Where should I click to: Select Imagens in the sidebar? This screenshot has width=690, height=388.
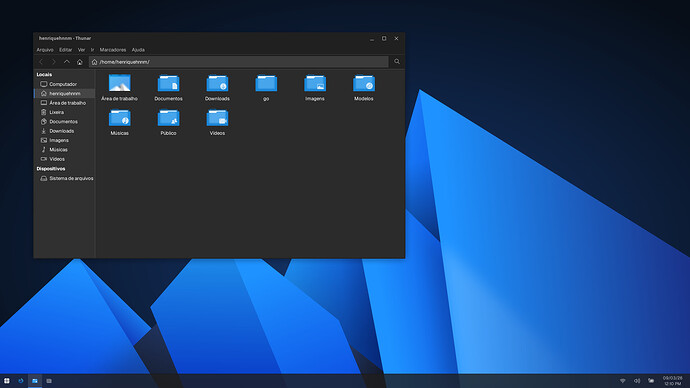64,140
